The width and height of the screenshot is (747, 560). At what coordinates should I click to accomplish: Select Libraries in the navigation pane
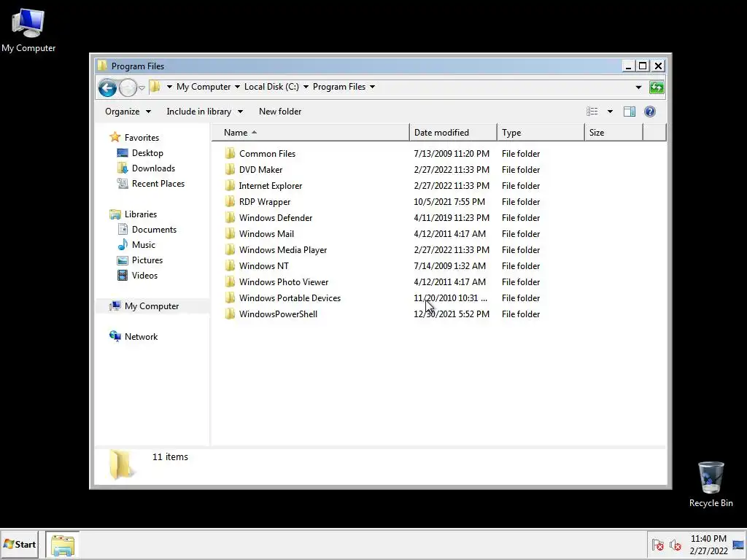tap(141, 214)
